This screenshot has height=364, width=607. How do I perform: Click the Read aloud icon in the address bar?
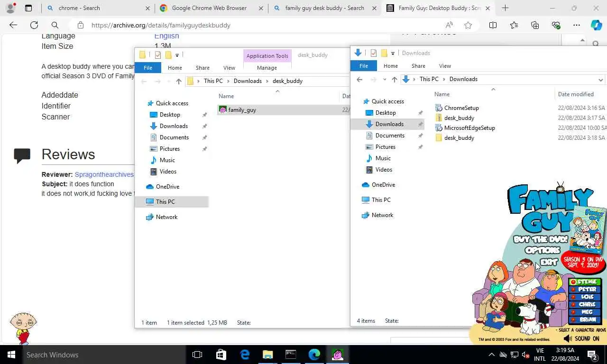tap(449, 25)
